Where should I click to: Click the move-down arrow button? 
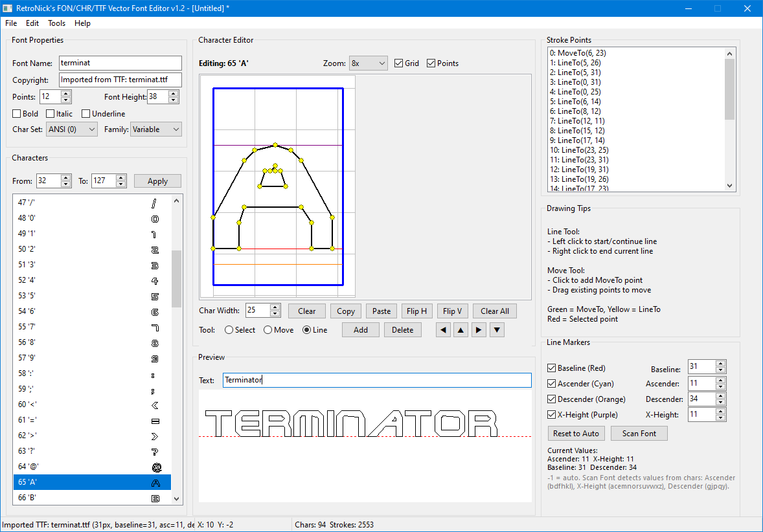[x=497, y=329]
